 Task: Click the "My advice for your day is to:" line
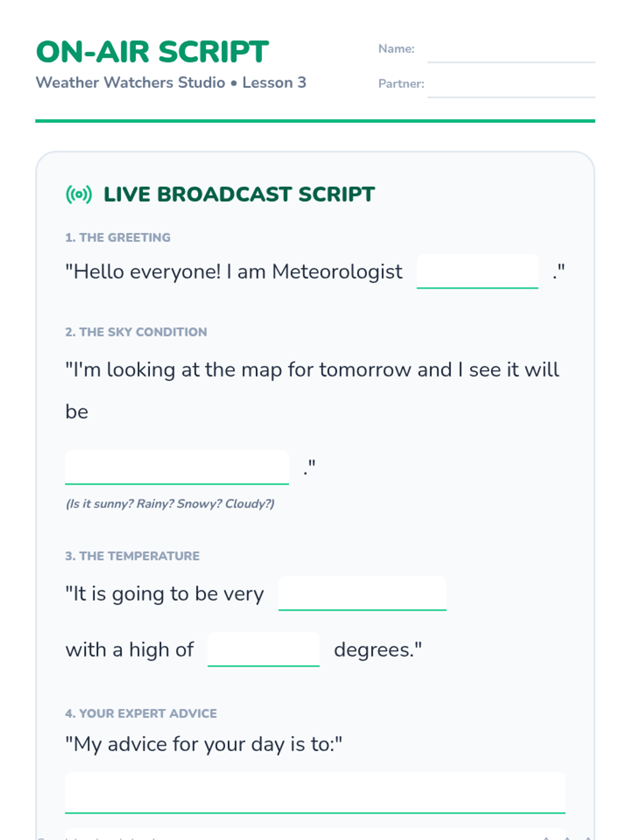point(204,744)
